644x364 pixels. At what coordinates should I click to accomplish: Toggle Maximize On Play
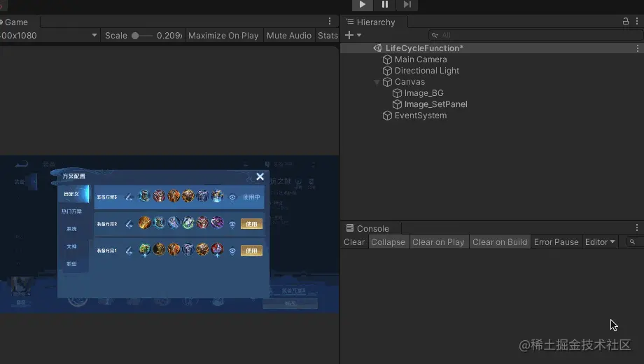[x=223, y=36]
